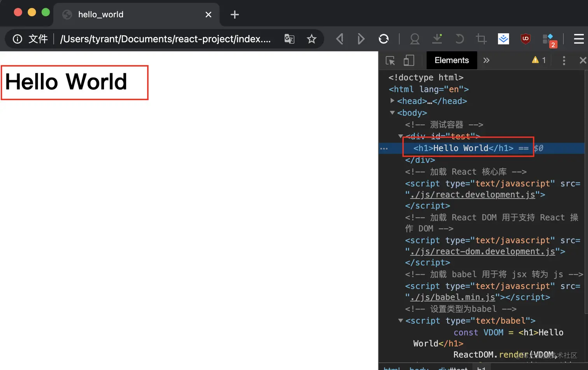Open the browser hamburger menu
This screenshot has height=370, width=588.
579,39
